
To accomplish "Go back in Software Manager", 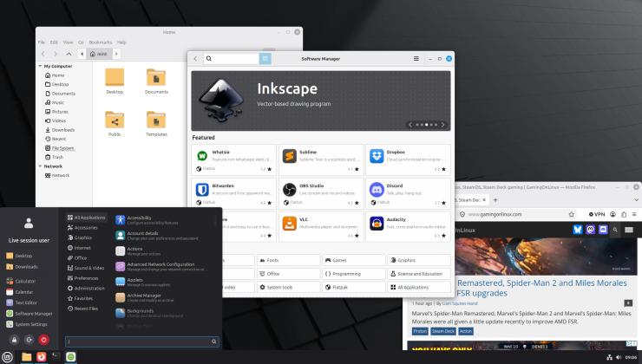I will (x=196, y=58).
